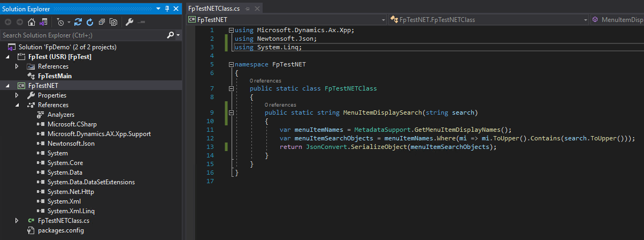Open the Solution Explorer window position menu
Viewport: 644px width, 240px height.
[159, 9]
